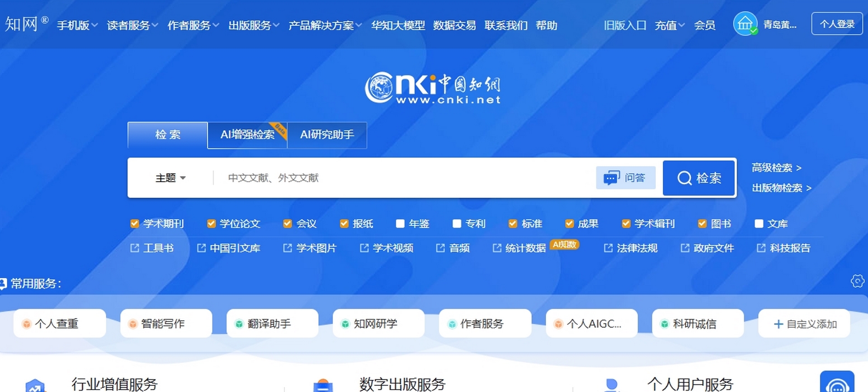Click the 问答 chat bubble button
This screenshot has width=868, height=392.
[626, 178]
